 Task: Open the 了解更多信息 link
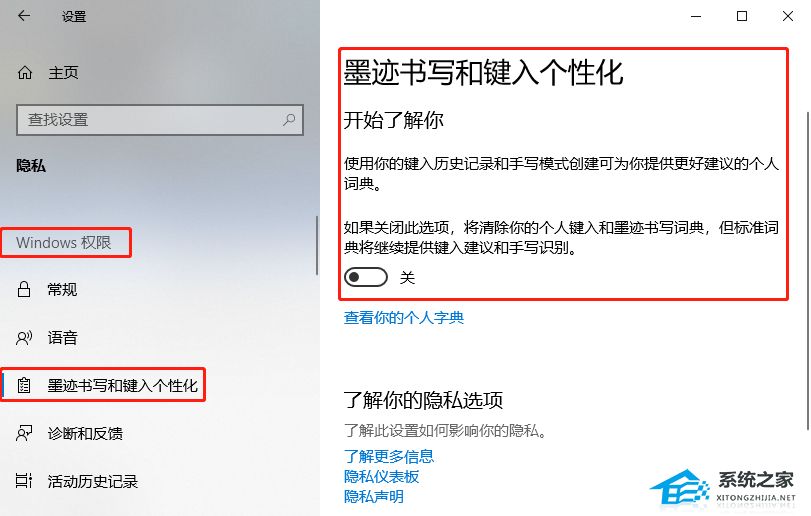pyautogui.click(x=389, y=457)
